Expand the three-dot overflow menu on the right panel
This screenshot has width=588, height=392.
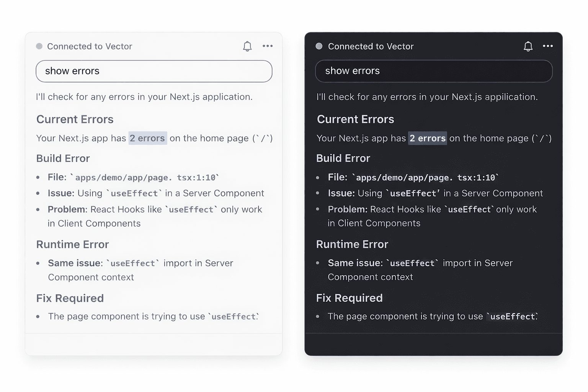548,46
